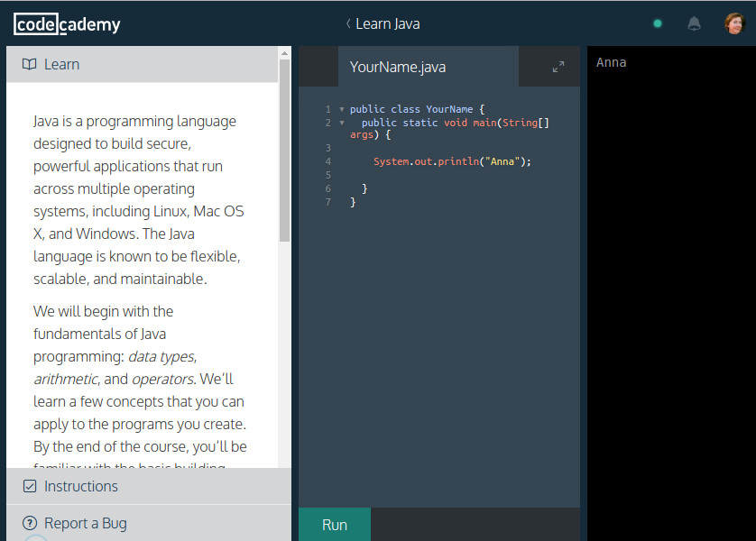The width and height of the screenshot is (756, 541).
Task: Click the closing brace on line 7
Action: pyautogui.click(x=353, y=202)
